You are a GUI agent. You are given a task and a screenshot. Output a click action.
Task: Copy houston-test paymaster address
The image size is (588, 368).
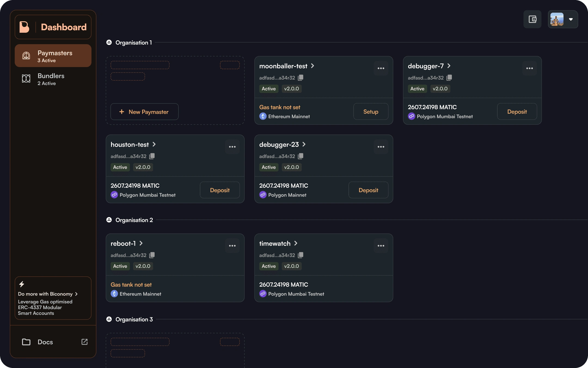point(152,156)
